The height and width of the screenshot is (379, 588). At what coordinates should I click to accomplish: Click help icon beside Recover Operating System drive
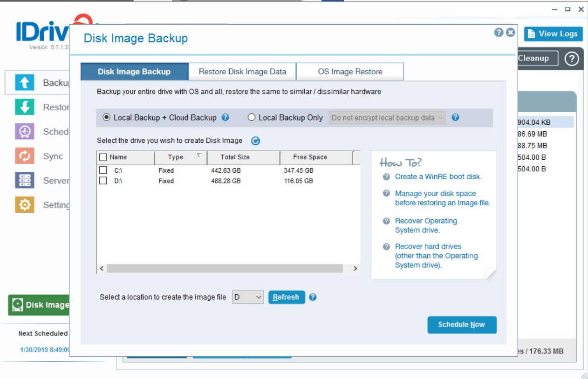pyautogui.click(x=386, y=221)
